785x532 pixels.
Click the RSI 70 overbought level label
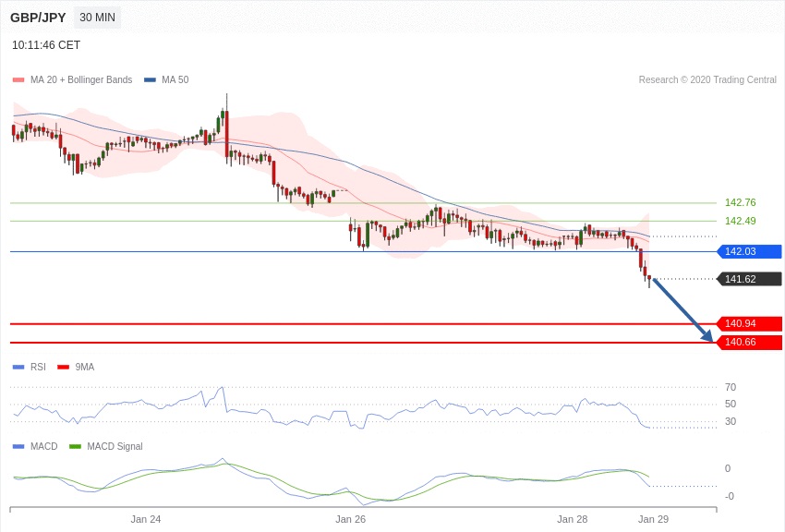(x=731, y=387)
